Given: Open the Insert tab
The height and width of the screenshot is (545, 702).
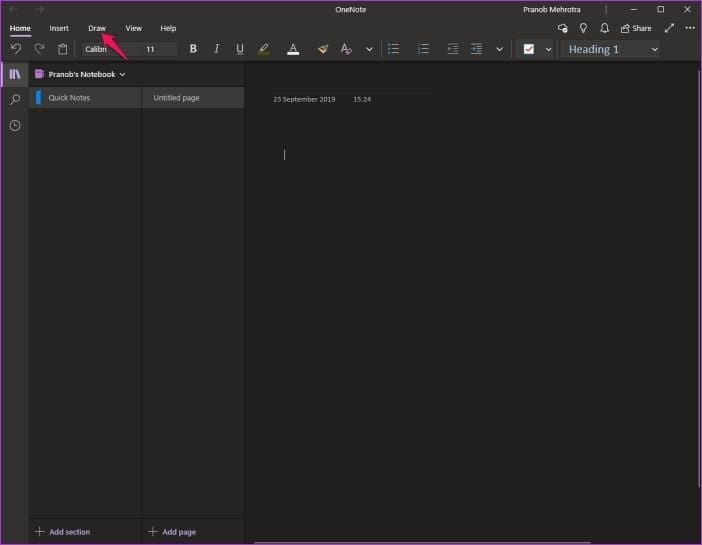Looking at the screenshot, I should (59, 28).
